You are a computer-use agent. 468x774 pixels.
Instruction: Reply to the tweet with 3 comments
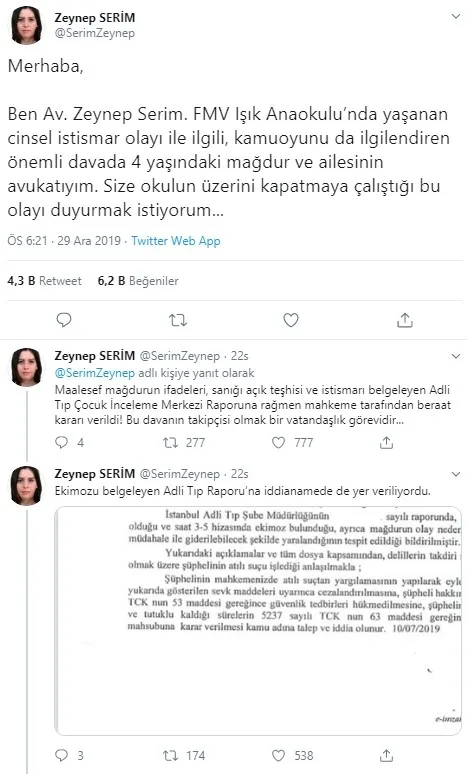tap(61, 755)
